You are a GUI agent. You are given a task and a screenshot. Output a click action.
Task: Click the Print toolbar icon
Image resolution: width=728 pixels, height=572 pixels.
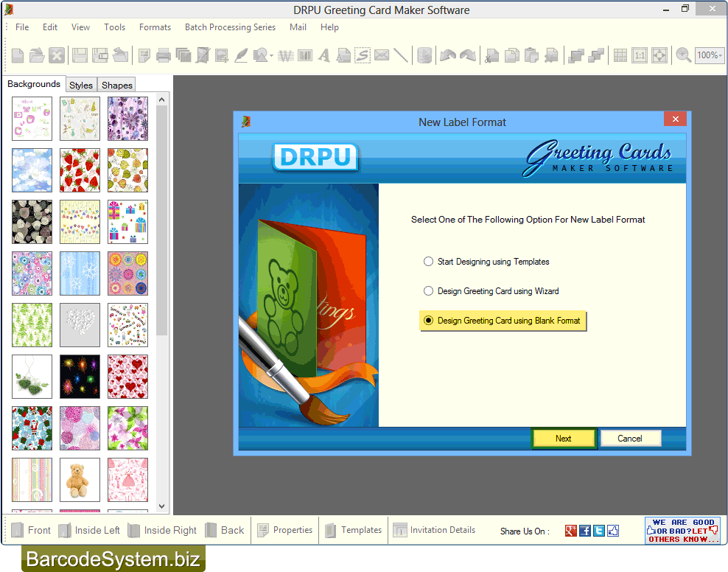point(164,56)
